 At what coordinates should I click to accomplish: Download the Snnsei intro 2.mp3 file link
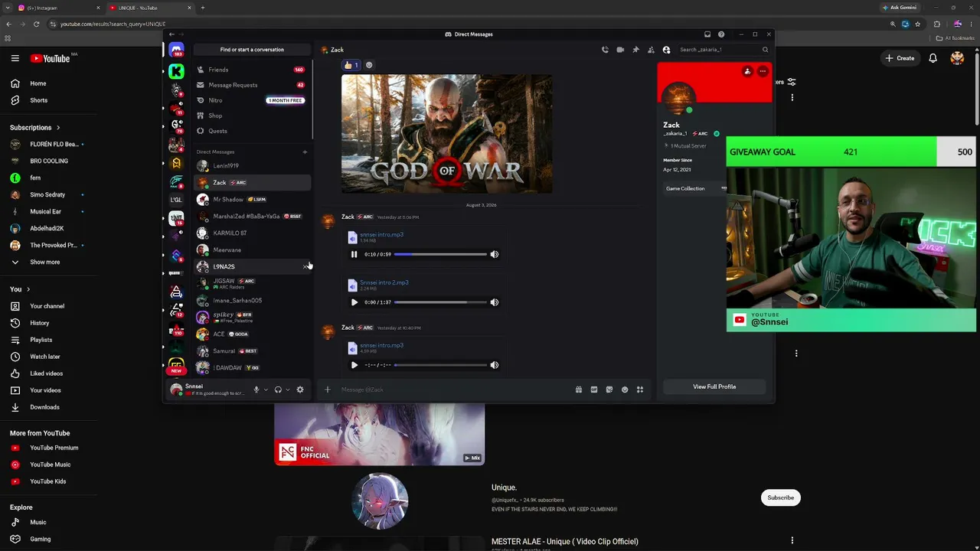tap(384, 282)
